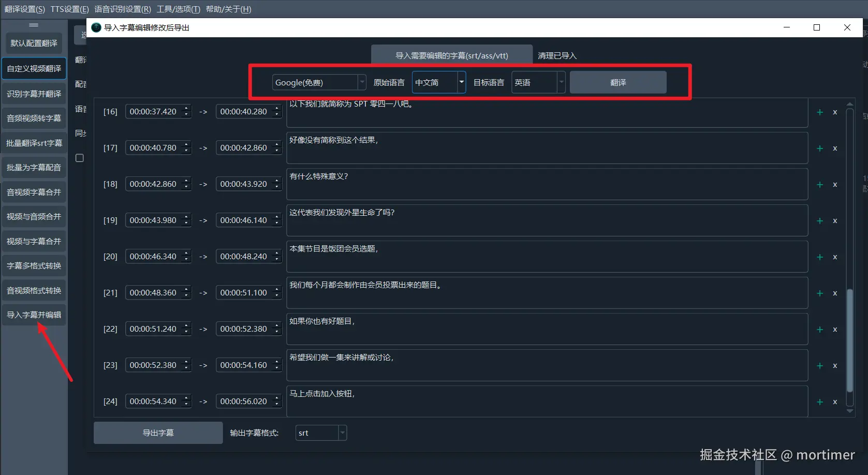Image resolution: width=868 pixels, height=475 pixels.
Task: Select 批量为字幕配音 in the sidebar
Action: pyautogui.click(x=34, y=167)
